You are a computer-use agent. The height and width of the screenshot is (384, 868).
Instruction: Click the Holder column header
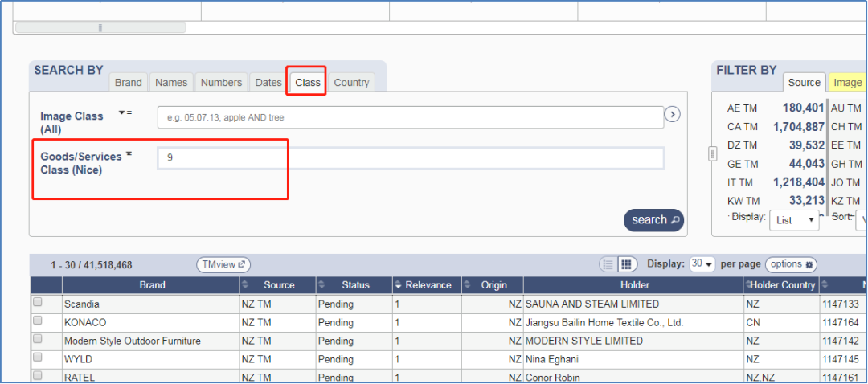634,285
